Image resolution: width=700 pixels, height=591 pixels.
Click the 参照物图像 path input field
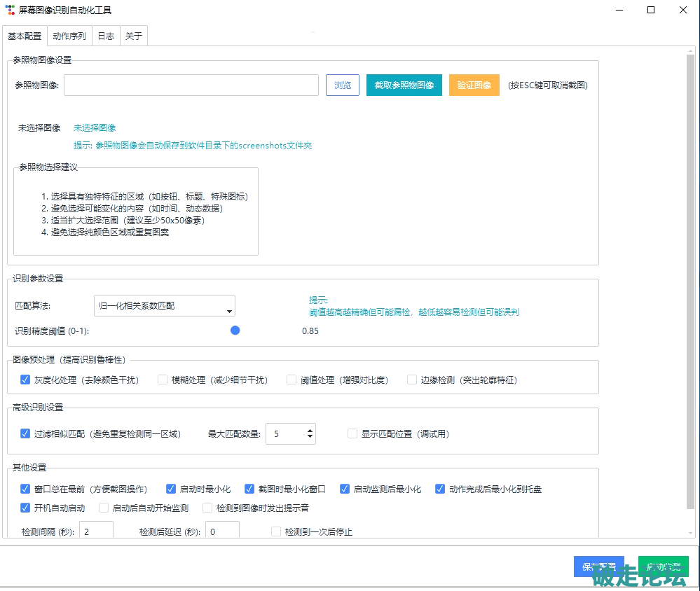coord(191,85)
